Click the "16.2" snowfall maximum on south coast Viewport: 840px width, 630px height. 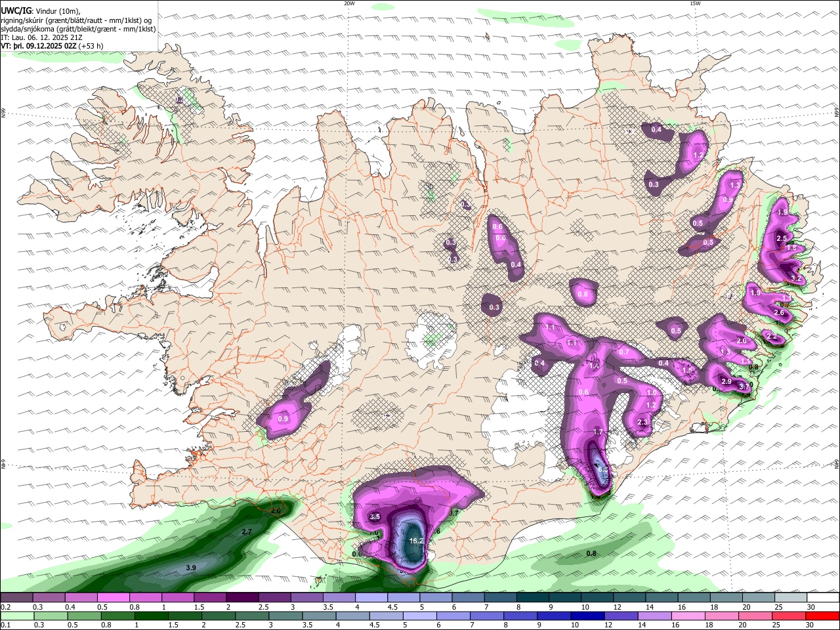(x=415, y=541)
